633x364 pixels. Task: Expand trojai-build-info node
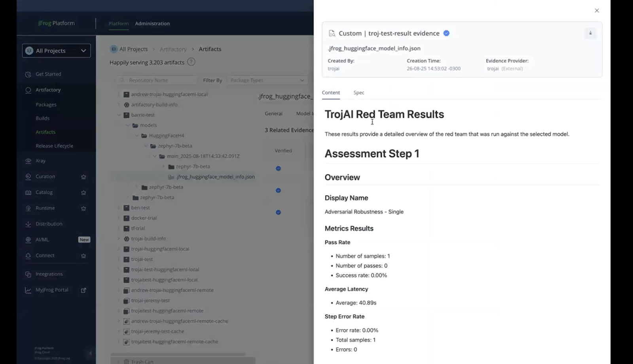(118, 239)
